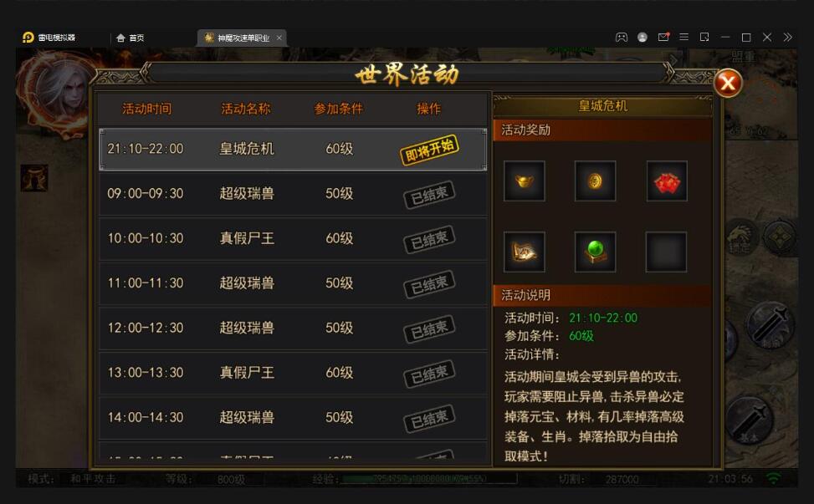Select the 10:00-10:30 真假尸王 activity row
This screenshot has height=504, width=814.
tap(293, 238)
